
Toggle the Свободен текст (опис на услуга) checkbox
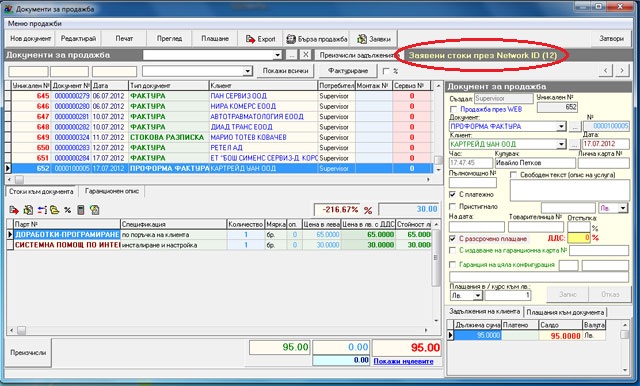(513, 175)
